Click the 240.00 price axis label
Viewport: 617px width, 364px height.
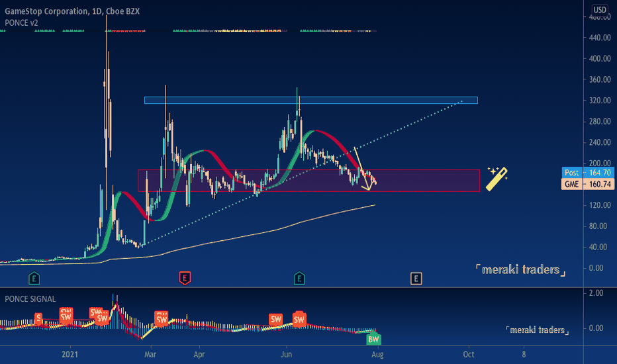click(600, 142)
